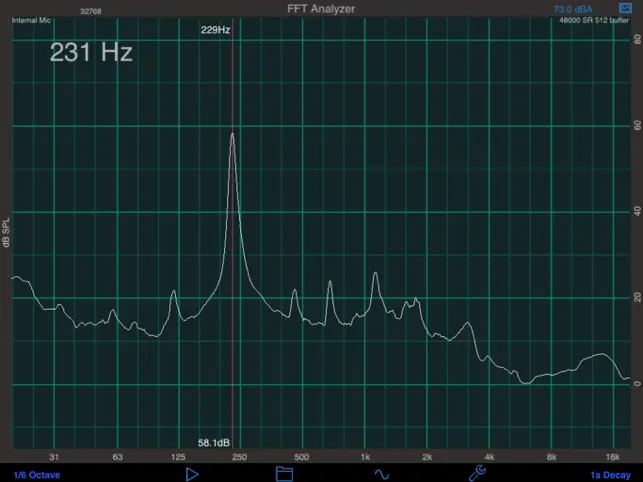This screenshot has width=643, height=482.
Task: Open settings with the wrench icon
Action: pyautogui.click(x=477, y=473)
